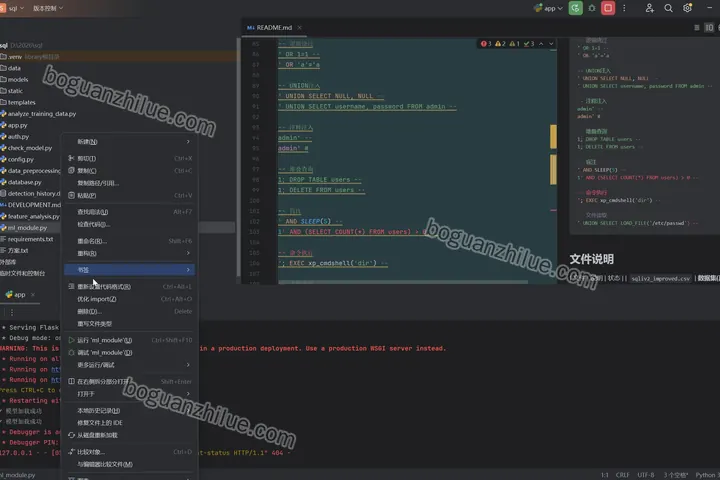Open the add collaborator (Code With Me) icon
The height and width of the screenshot is (480, 720).
[x=649, y=8]
